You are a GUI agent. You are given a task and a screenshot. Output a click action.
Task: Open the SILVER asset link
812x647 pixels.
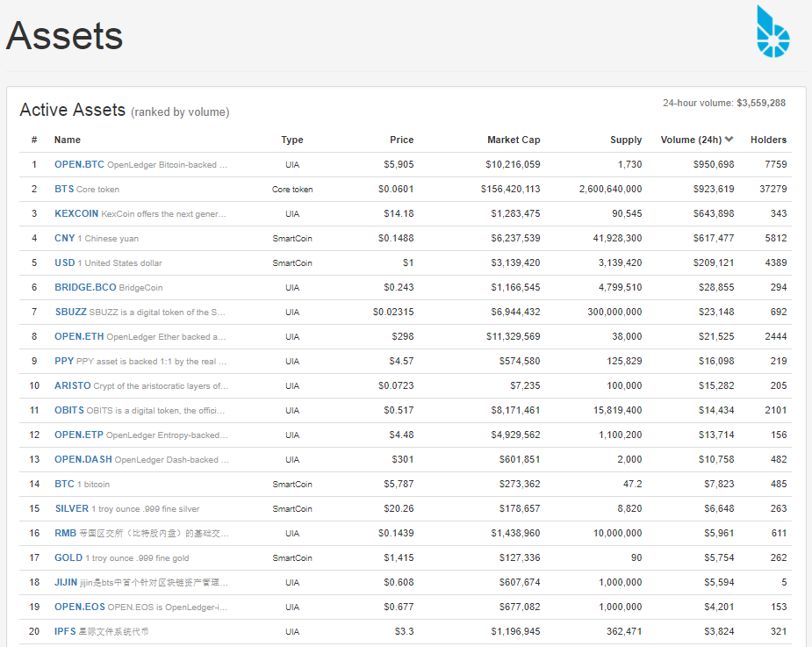(72, 508)
